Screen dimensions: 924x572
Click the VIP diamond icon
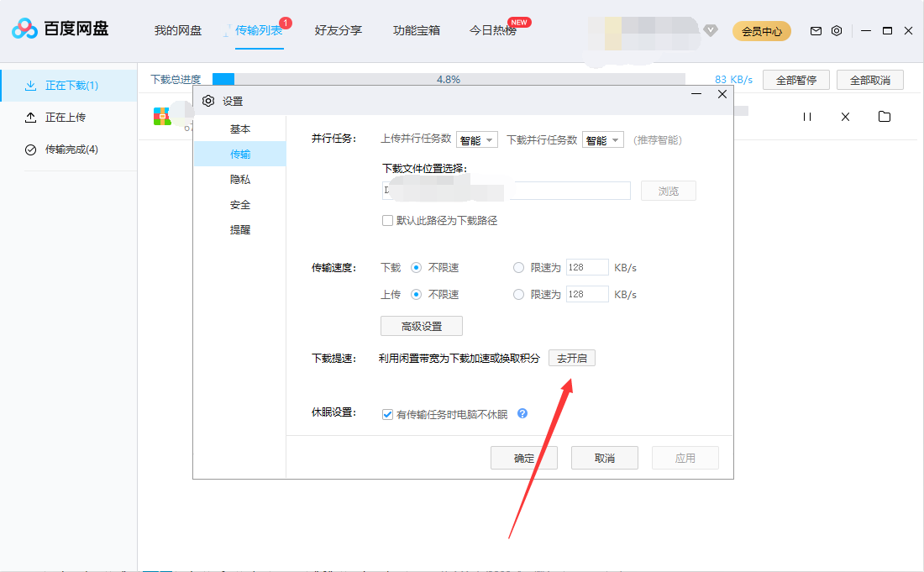coord(711,31)
